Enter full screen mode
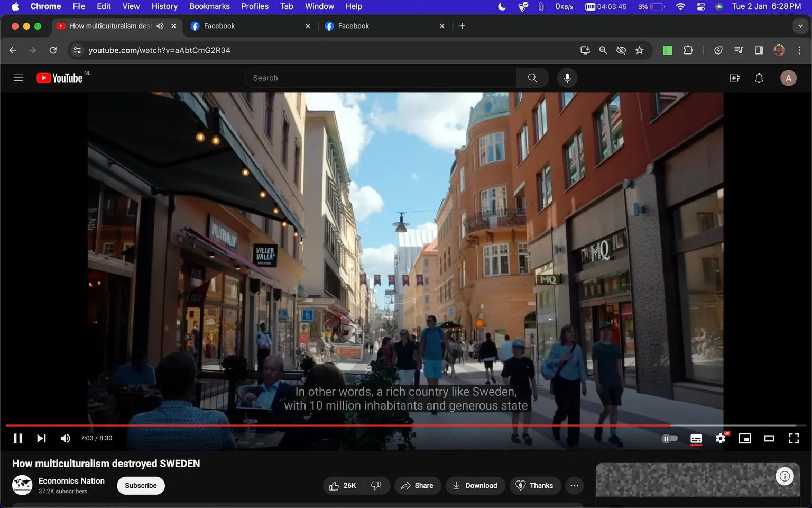Screen dimensions: 812x508 point(793,438)
